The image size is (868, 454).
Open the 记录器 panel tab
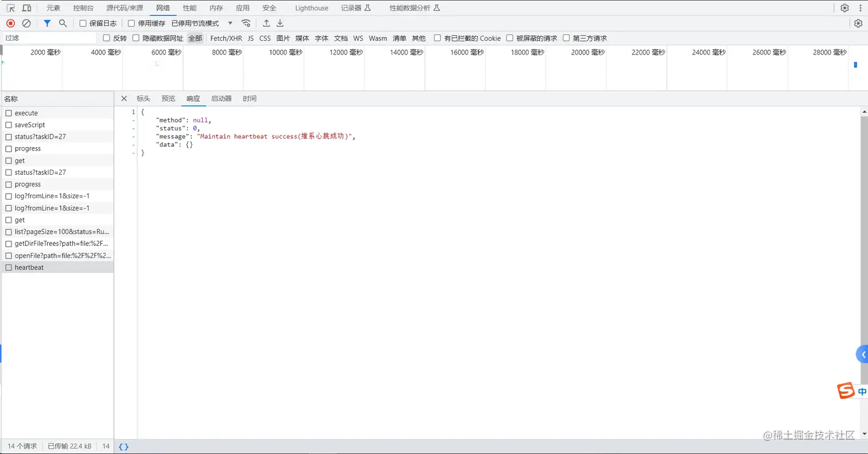pos(356,8)
